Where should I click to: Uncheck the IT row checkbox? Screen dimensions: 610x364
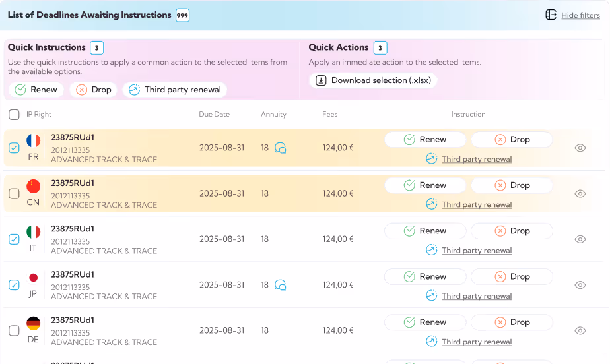14,239
